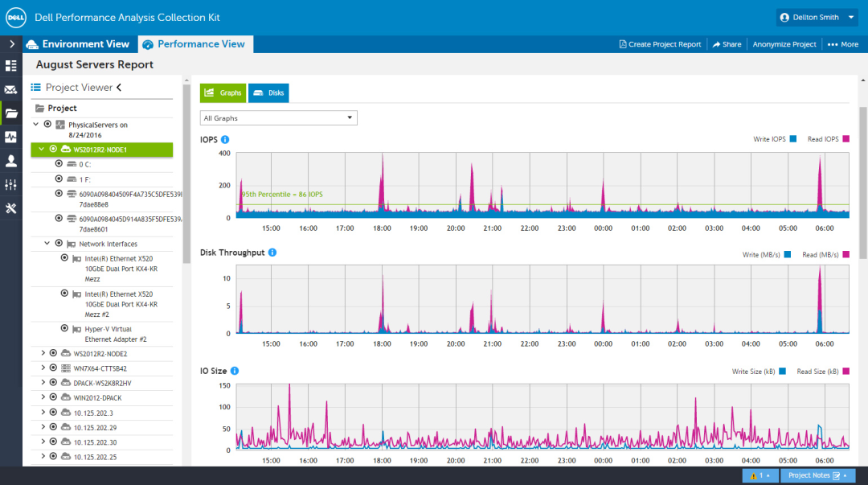Collapse the PhysicalServers tree node
This screenshot has height=485, width=868.
tap(36, 124)
